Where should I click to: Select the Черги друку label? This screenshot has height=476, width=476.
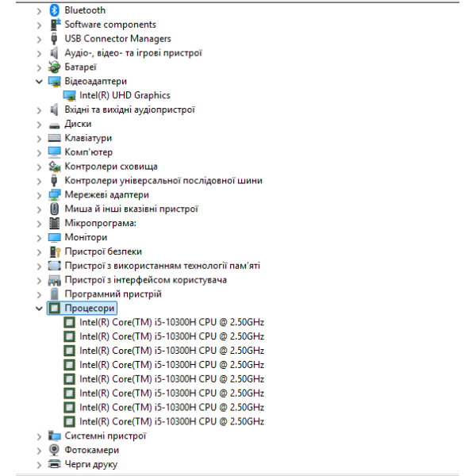tap(91, 464)
